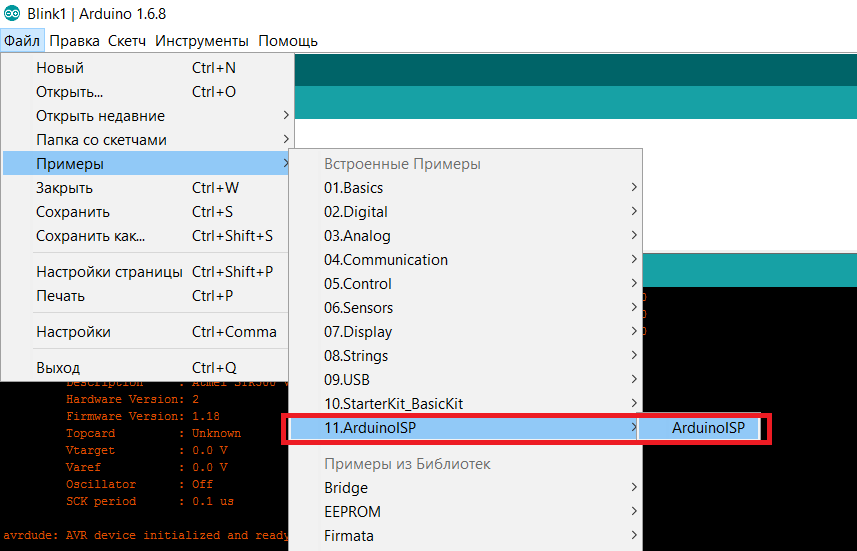Expand the 09.USB examples
Viewport: 857px width, 551px height.
[465, 380]
